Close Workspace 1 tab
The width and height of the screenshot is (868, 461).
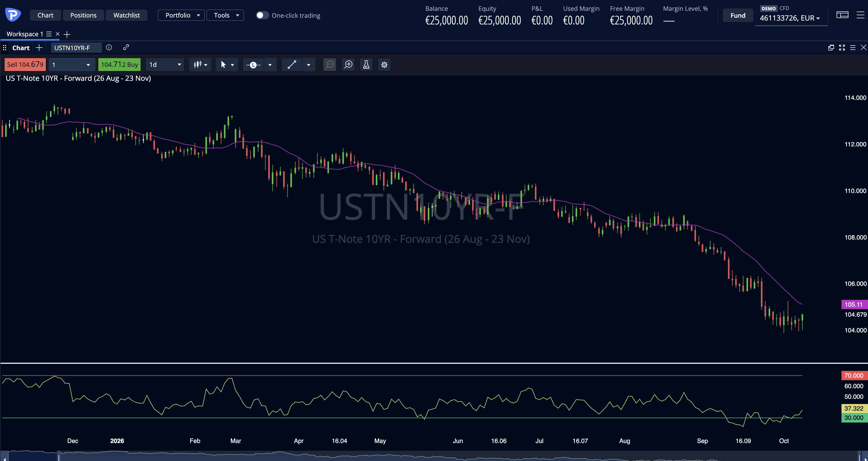point(58,34)
